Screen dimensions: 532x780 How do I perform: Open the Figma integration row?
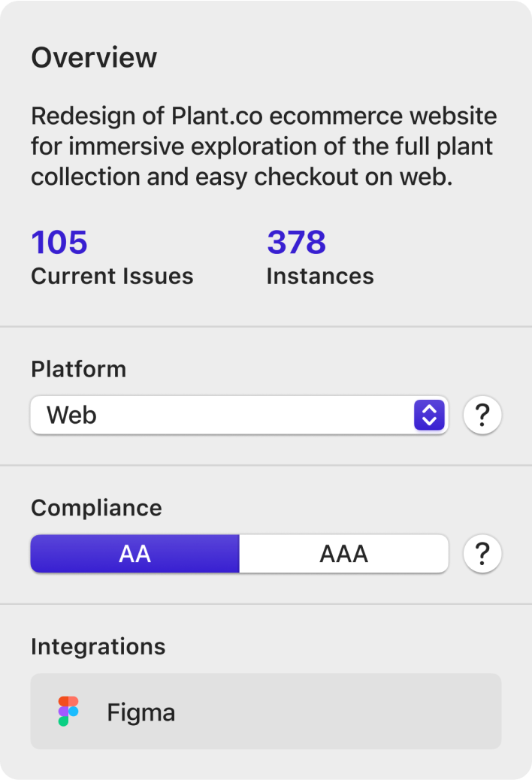click(x=266, y=712)
